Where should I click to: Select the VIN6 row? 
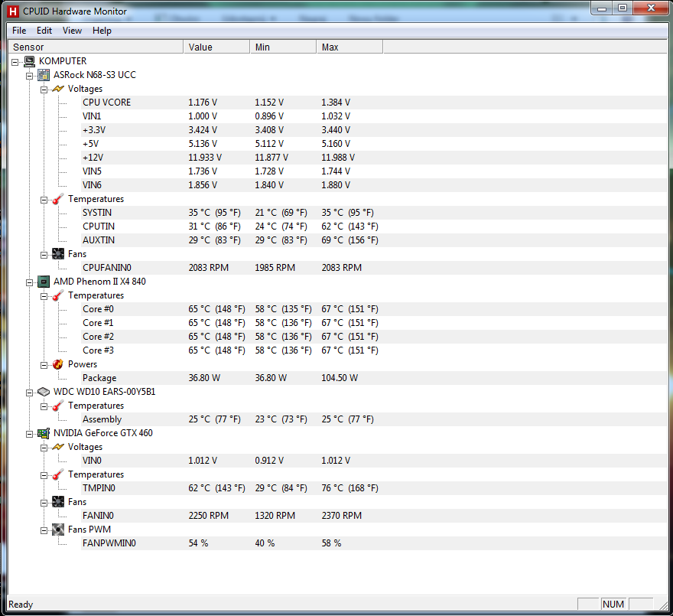[x=374, y=185]
